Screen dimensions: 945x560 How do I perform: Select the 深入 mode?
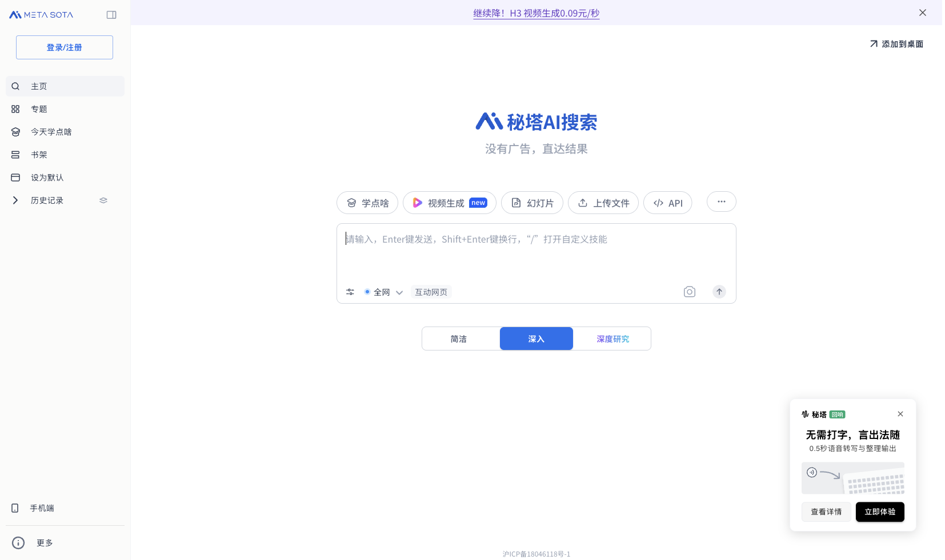(x=536, y=339)
